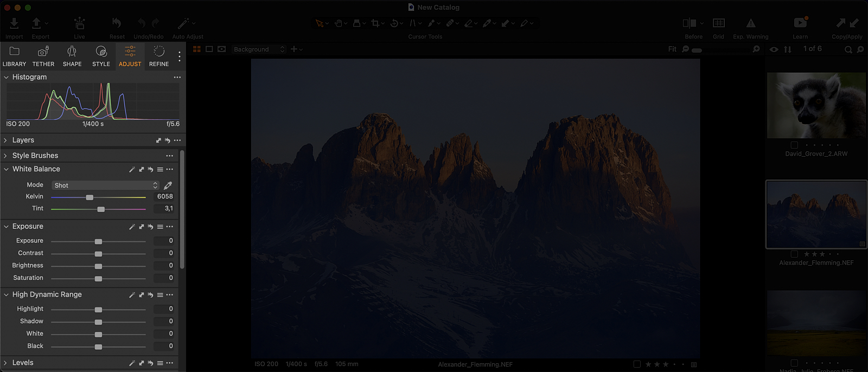Click the add layer plus button
The width and height of the screenshot is (868, 372).
coord(294,49)
